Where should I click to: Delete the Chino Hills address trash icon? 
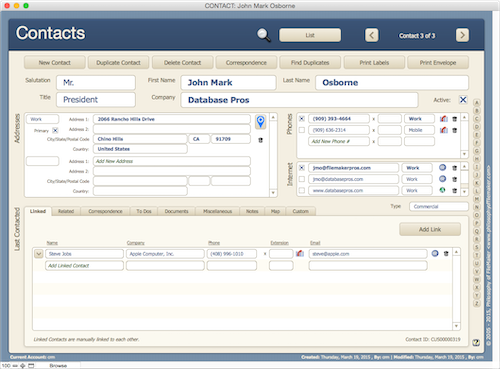(x=261, y=140)
